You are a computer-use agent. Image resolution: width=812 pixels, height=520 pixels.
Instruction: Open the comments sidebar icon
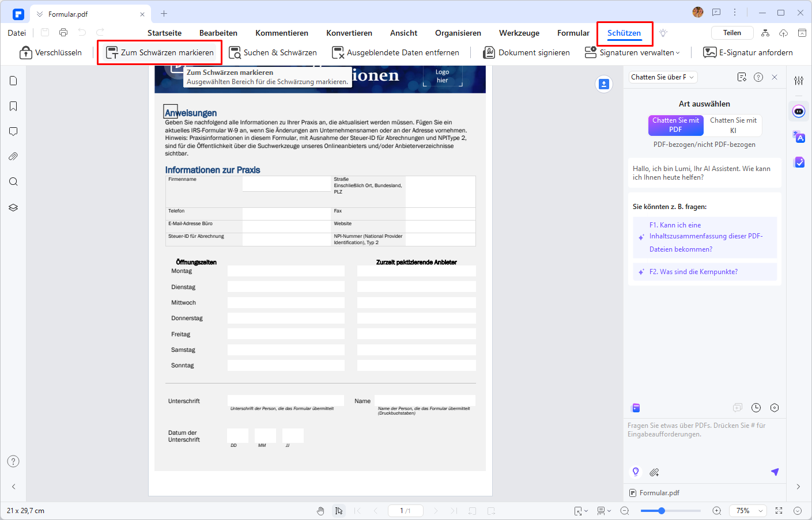pos(13,131)
